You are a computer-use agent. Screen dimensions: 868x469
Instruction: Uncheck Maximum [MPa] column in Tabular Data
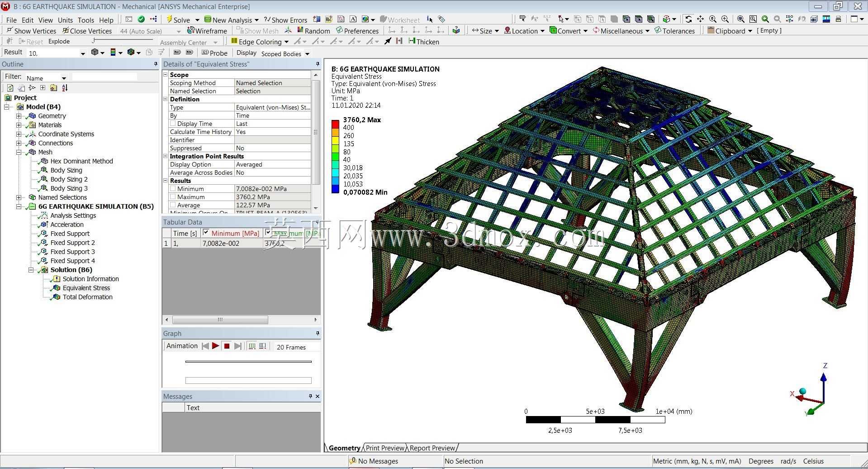point(268,233)
